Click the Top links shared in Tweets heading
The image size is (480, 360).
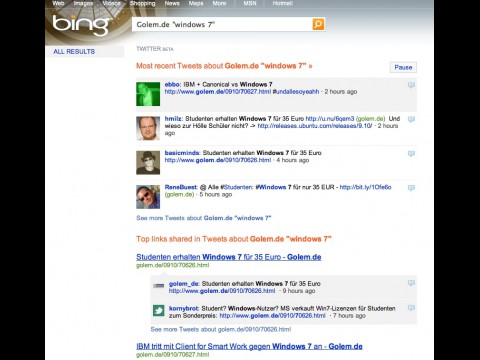(x=234, y=239)
